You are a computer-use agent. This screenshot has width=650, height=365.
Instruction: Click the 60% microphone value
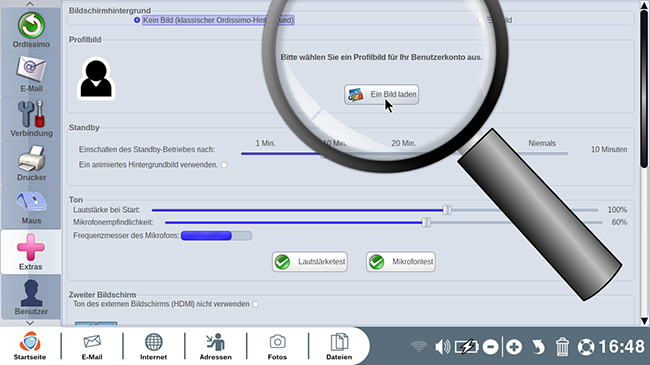tap(619, 222)
